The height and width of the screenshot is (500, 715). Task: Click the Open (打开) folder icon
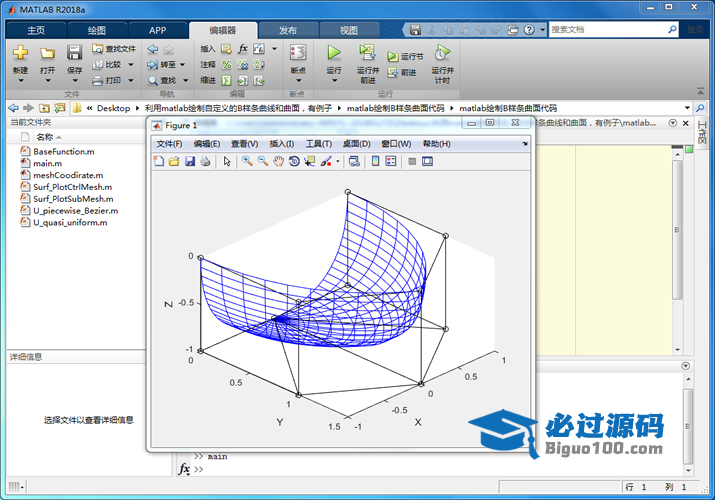[47, 53]
